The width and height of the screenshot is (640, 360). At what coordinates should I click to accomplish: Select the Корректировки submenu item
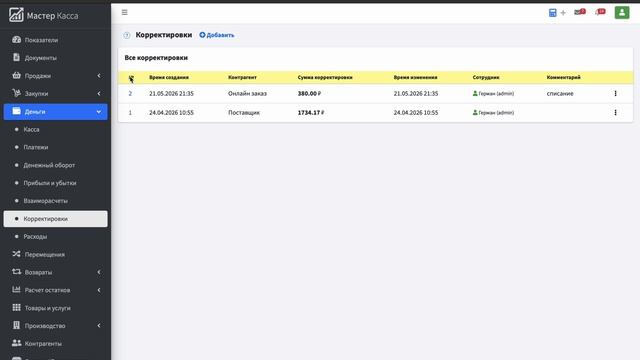click(56, 219)
